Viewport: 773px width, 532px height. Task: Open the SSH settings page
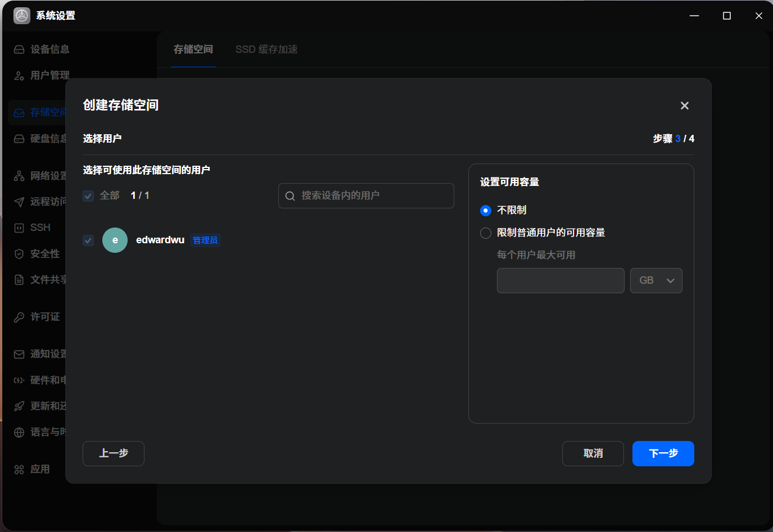click(x=33, y=228)
